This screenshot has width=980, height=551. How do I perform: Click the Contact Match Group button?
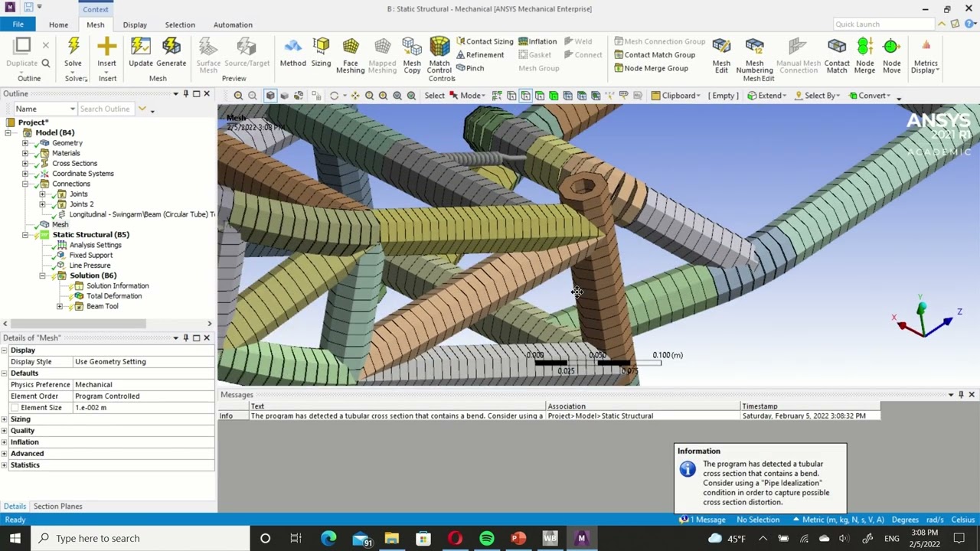(655, 55)
